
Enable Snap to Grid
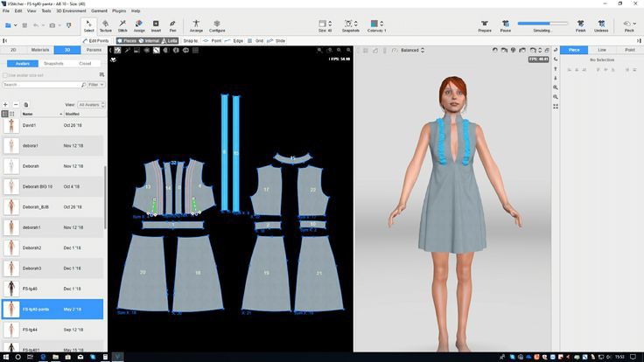point(255,40)
